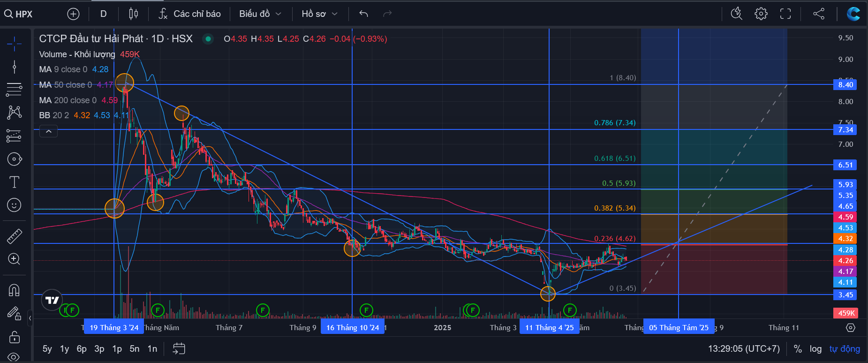Open Fibonacci retracement tools group
This screenshot has width=868, height=363.
click(x=14, y=90)
